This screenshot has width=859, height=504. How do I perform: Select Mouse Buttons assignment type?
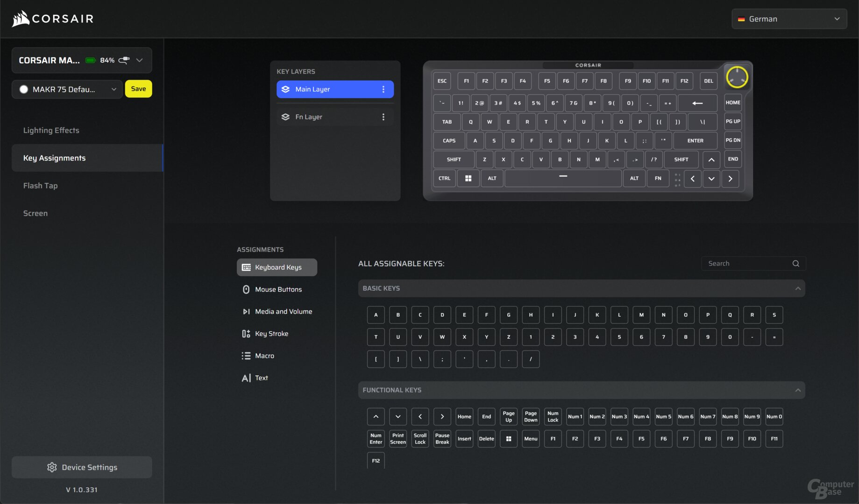point(277,289)
